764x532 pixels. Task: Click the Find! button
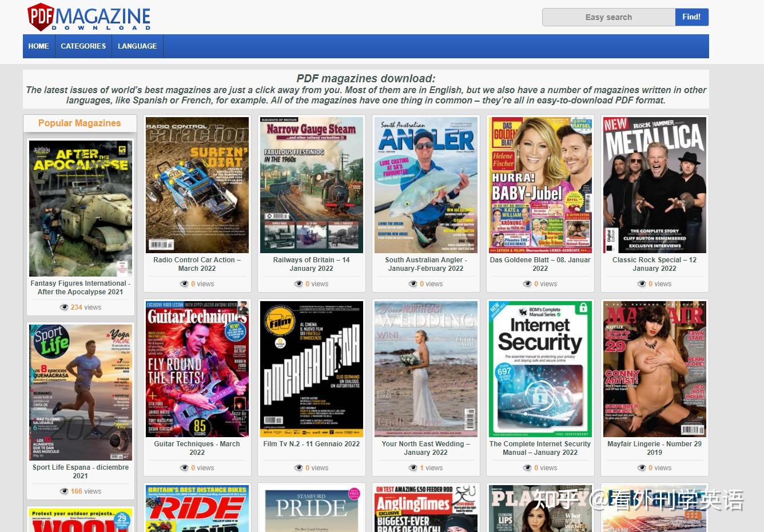691,17
